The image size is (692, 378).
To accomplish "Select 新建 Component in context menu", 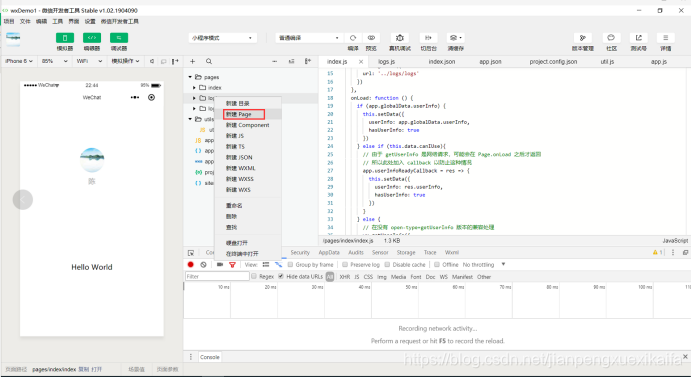I will tap(248, 125).
